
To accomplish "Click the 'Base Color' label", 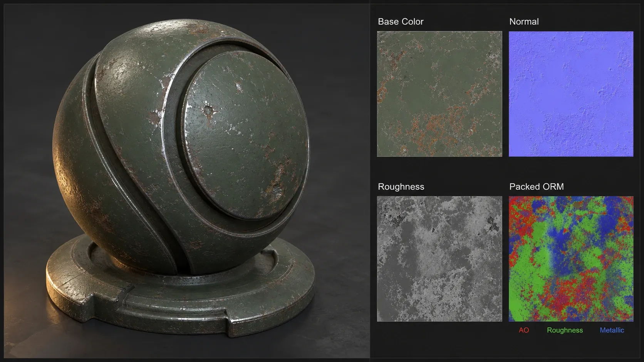I will tap(401, 22).
